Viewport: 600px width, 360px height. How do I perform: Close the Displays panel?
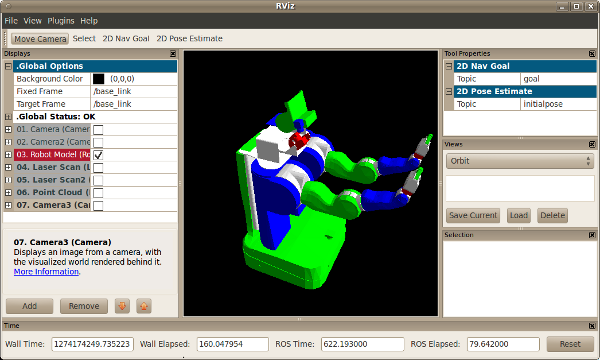tap(173, 54)
